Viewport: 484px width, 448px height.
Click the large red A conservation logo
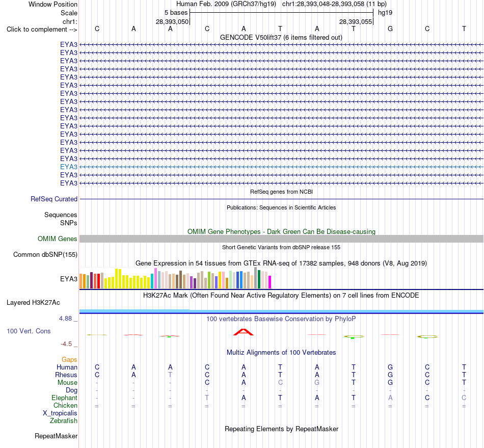pyautogui.click(x=243, y=332)
